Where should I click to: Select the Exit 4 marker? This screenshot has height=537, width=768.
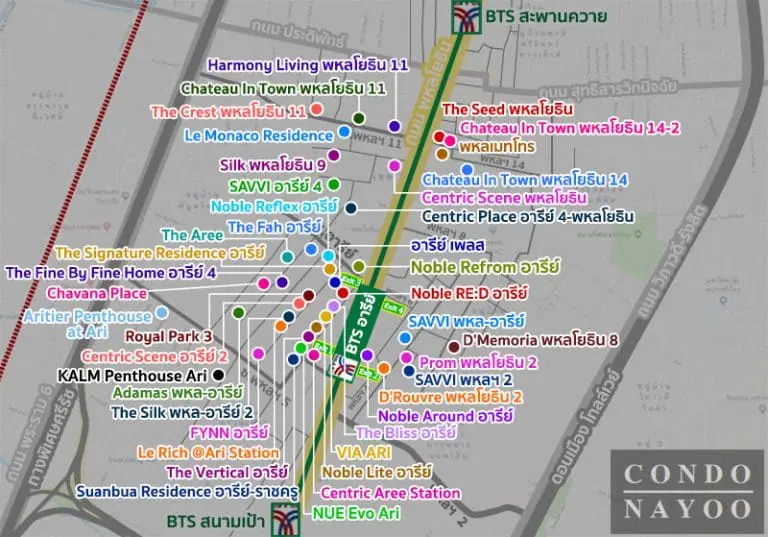tap(394, 307)
